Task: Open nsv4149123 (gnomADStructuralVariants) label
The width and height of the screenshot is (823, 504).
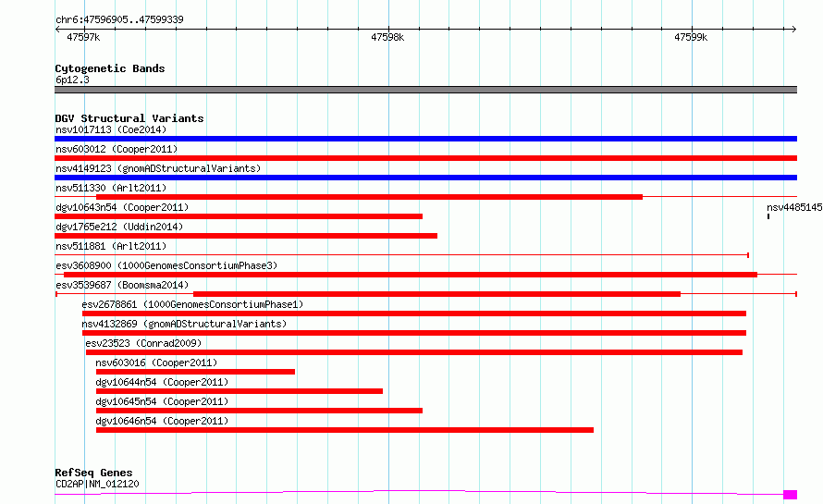Action: (158, 168)
